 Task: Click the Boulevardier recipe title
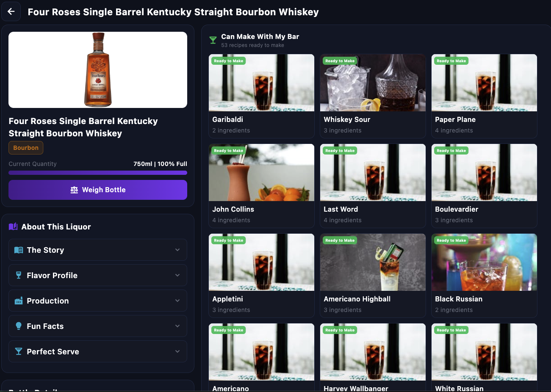[x=457, y=209]
